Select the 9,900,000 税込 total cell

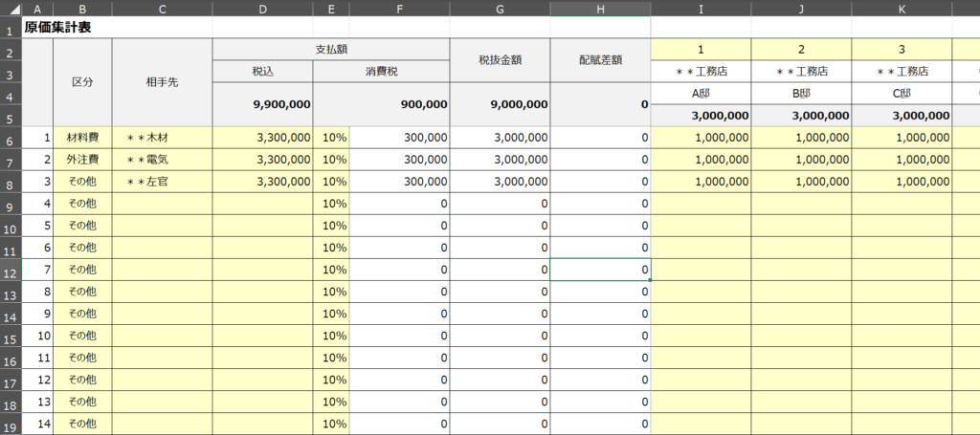point(262,104)
